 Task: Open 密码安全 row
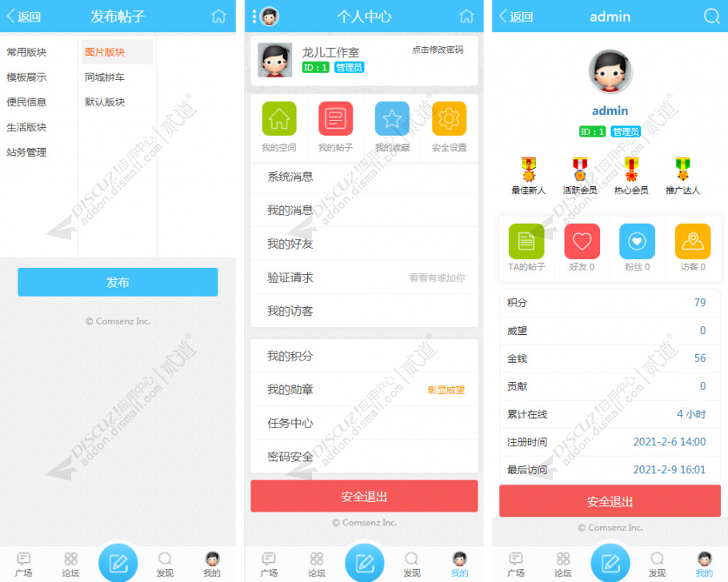[365, 456]
